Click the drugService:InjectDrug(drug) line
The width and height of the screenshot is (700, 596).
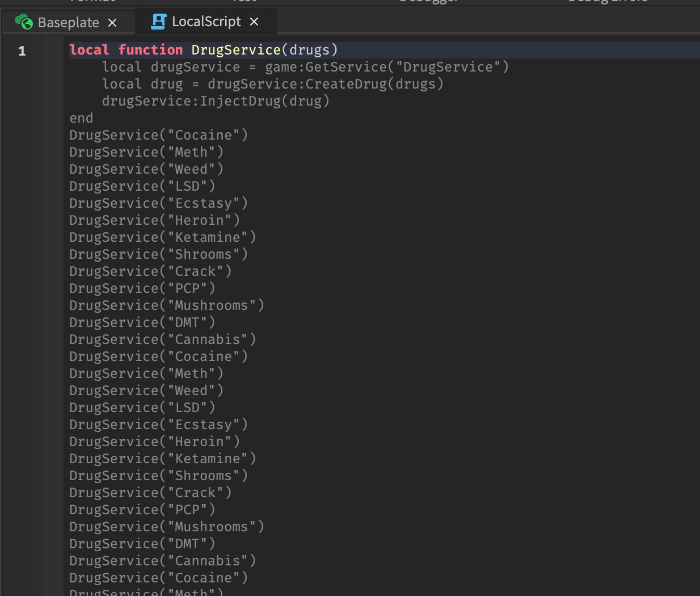point(216,101)
